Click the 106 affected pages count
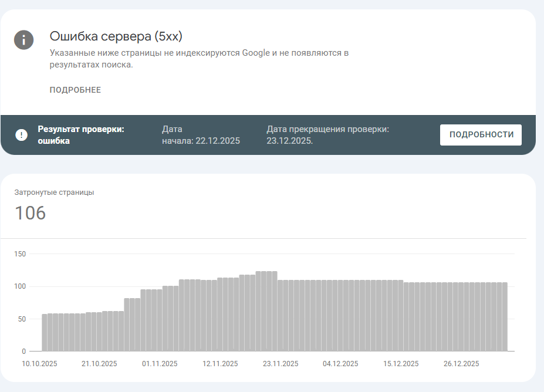This screenshot has height=392, width=544. [x=30, y=213]
